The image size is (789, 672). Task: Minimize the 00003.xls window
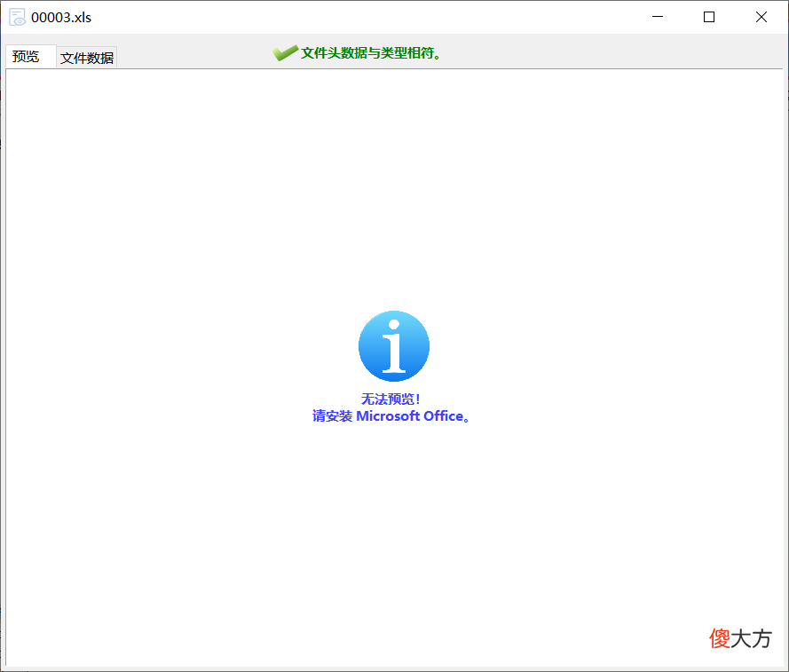coord(657,17)
